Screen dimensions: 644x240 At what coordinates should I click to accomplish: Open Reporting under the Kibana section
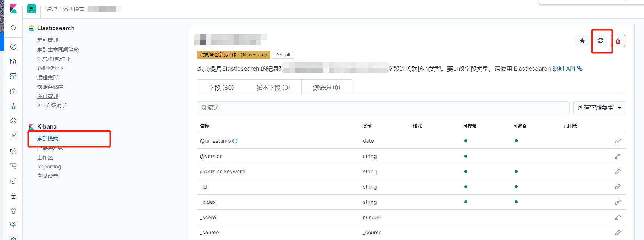[x=49, y=167]
